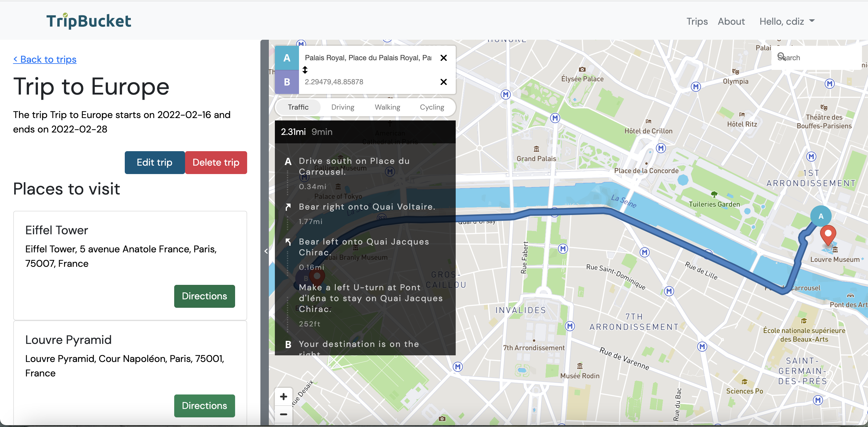The width and height of the screenshot is (868, 427).
Task: Click the red Louvre Museum pin
Action: [828, 235]
